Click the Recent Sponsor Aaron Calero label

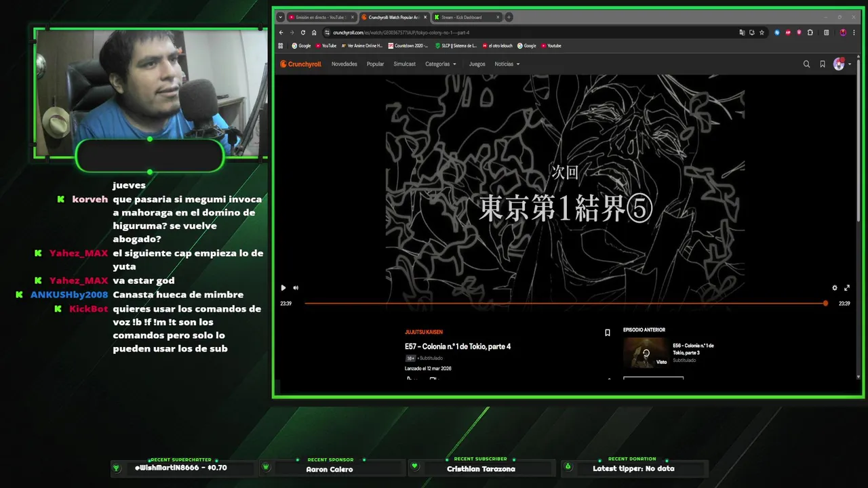point(330,469)
